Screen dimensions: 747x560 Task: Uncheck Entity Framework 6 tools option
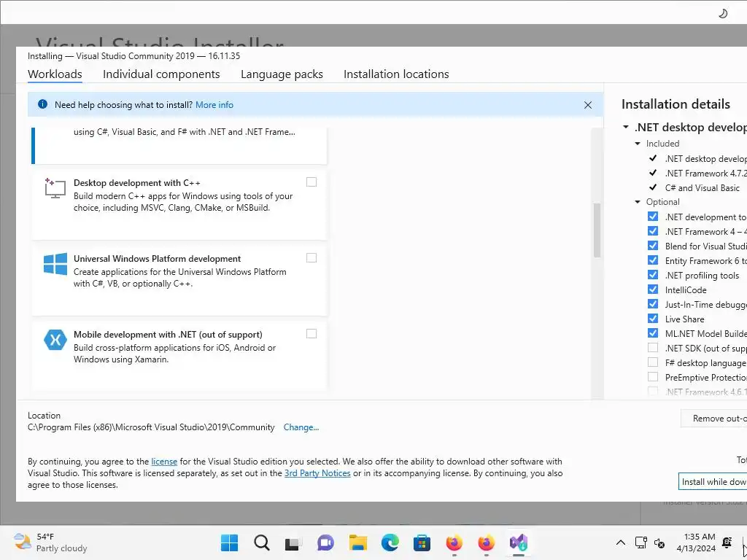pos(653,260)
